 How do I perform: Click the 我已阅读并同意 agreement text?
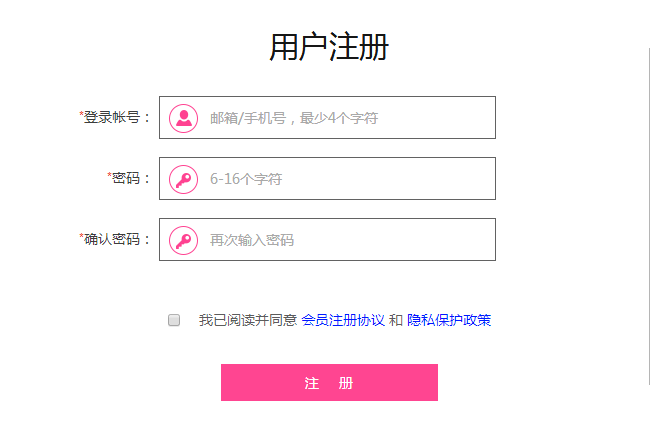click(x=248, y=320)
